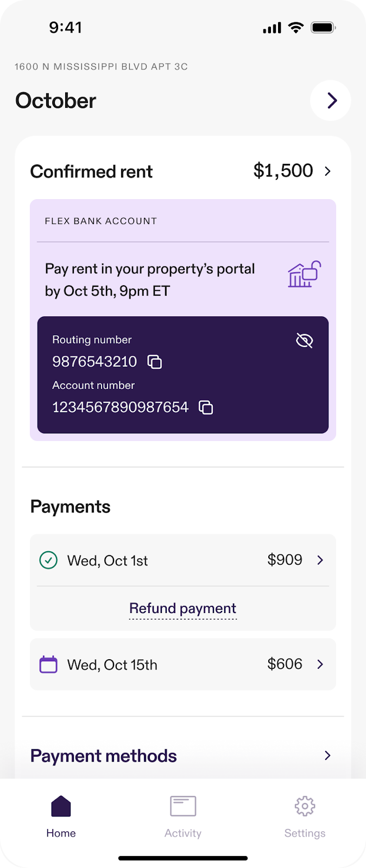Open Settings from the bottom bar
366x868 pixels.
pos(305,817)
